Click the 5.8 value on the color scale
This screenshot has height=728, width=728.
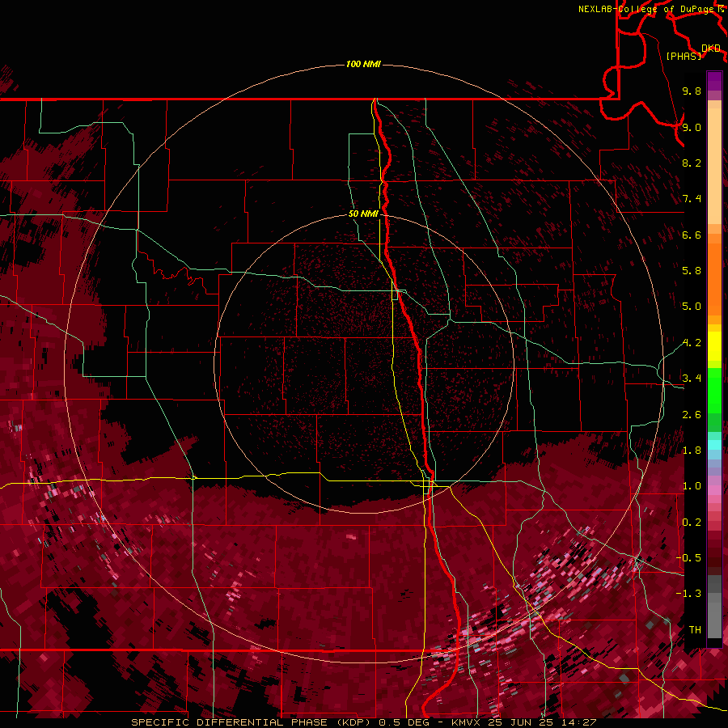[x=692, y=271]
